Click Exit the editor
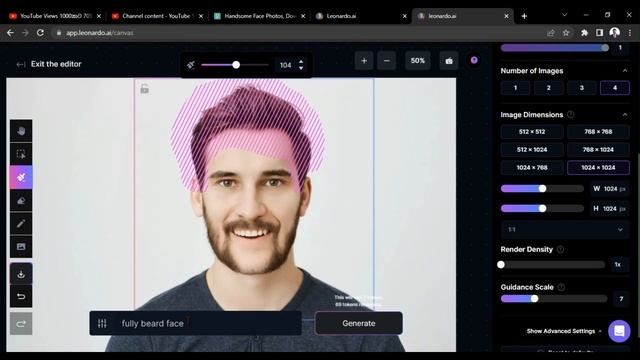Image resolution: width=640 pixels, height=360 pixels. click(x=49, y=64)
